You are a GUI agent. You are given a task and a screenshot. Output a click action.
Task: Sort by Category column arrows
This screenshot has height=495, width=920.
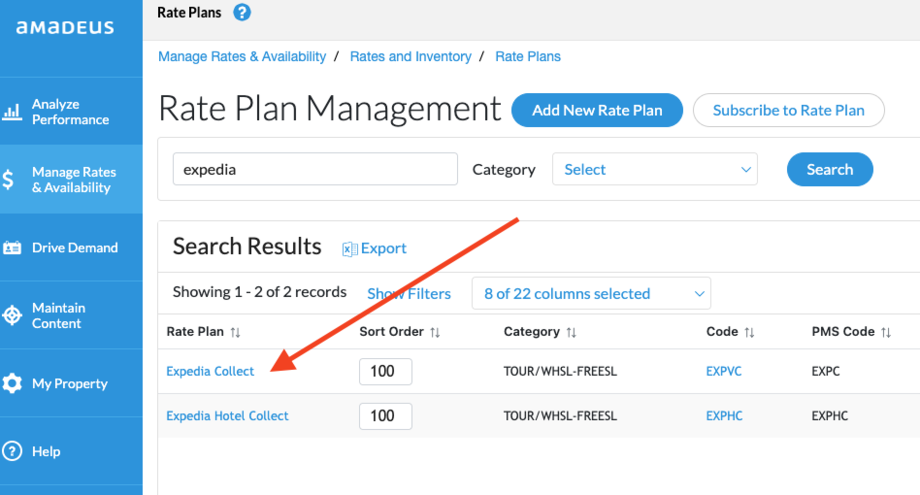tap(571, 333)
